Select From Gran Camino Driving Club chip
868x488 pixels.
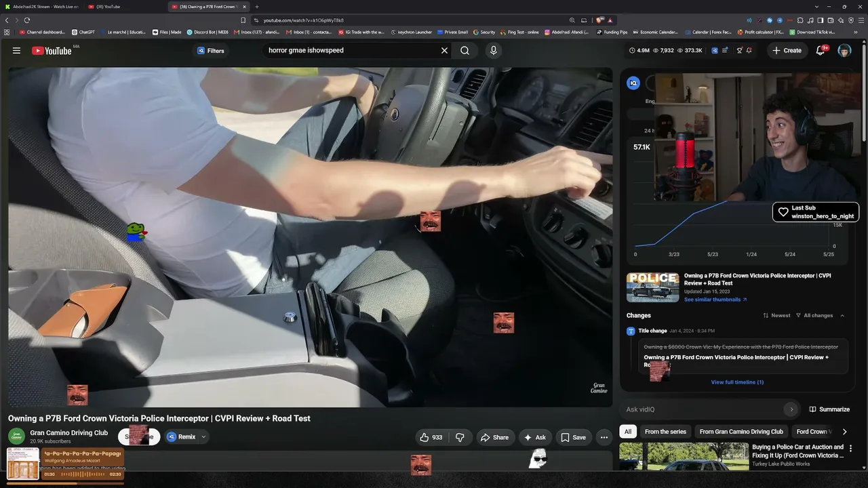(x=741, y=432)
